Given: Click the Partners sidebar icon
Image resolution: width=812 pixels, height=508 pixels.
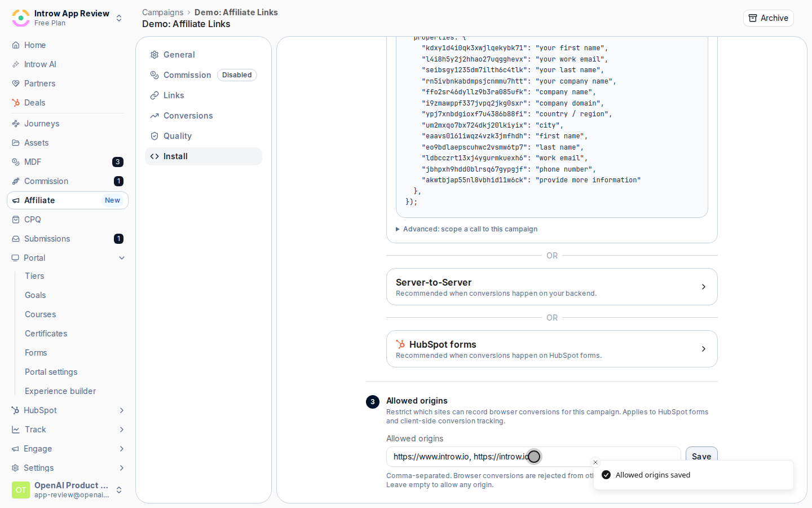Looking at the screenshot, I should click(x=16, y=84).
